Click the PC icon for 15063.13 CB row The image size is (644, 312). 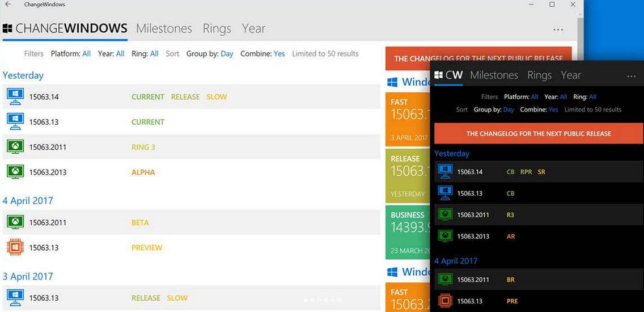(x=445, y=193)
